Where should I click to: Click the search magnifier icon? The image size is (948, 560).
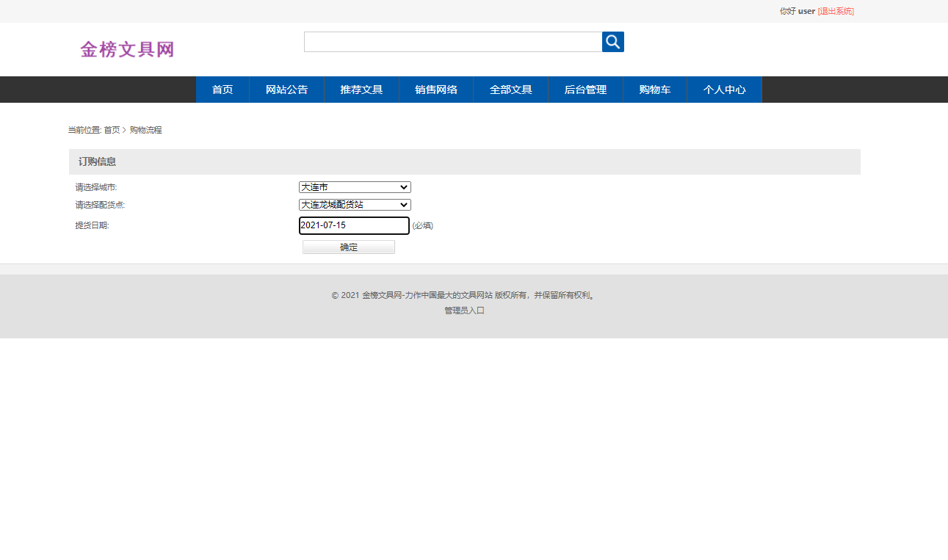coord(612,42)
